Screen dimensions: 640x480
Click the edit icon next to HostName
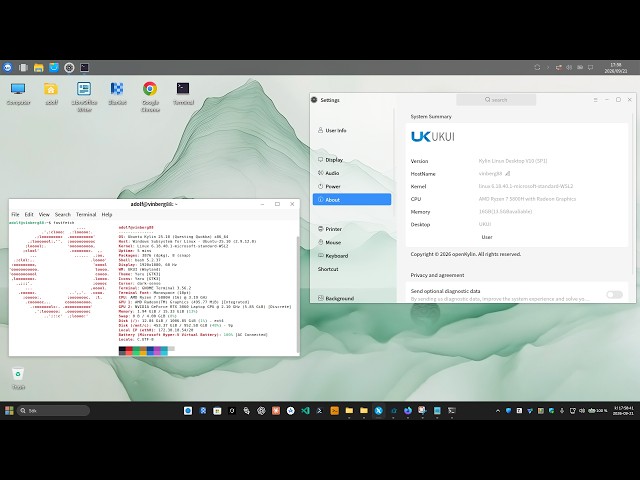pos(507,173)
